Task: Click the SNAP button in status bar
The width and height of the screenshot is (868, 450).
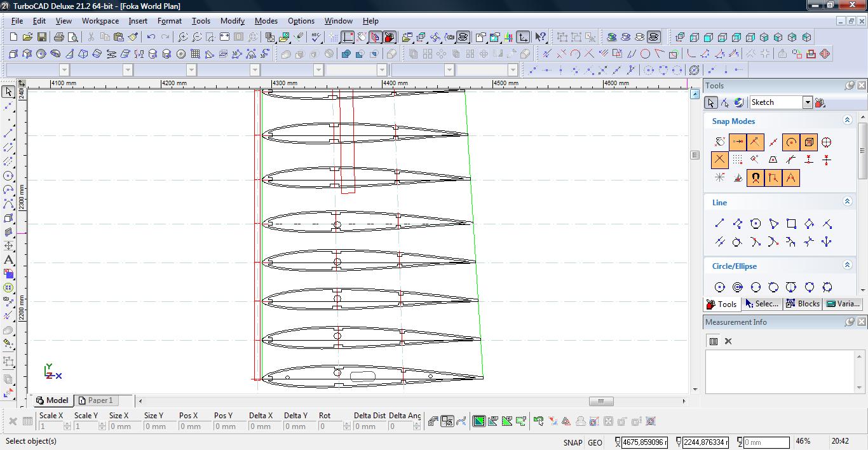Action: point(572,442)
